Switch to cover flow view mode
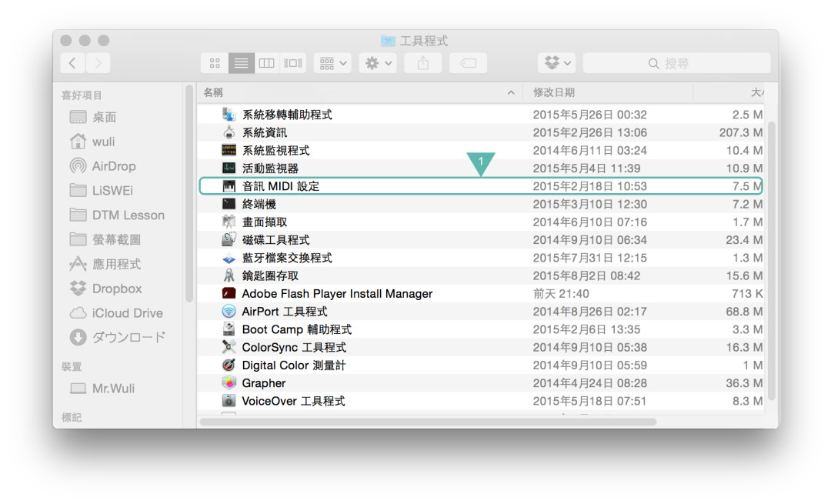The height and width of the screenshot is (504, 831). [292, 62]
